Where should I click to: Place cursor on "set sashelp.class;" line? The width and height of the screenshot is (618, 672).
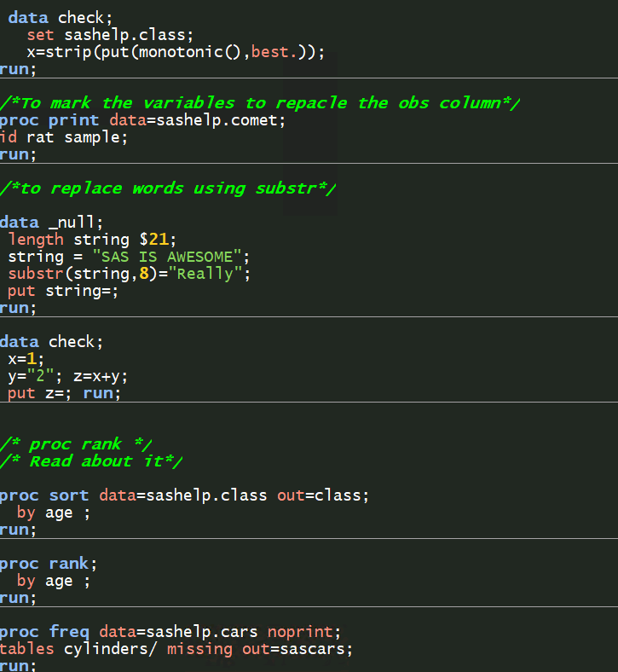point(110,35)
